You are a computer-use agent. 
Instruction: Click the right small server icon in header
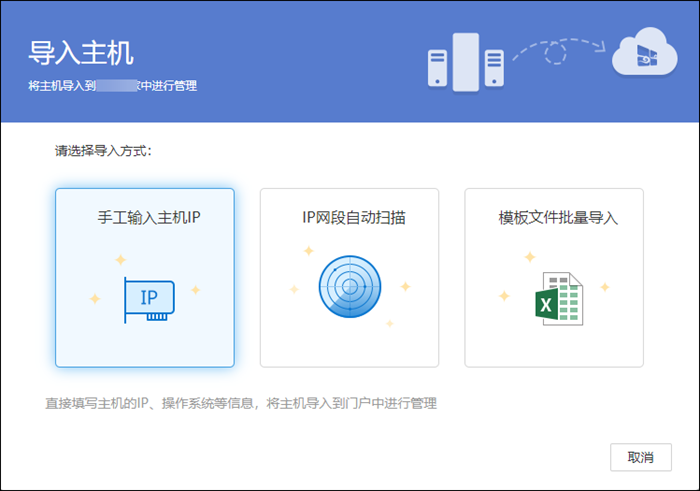click(494, 69)
